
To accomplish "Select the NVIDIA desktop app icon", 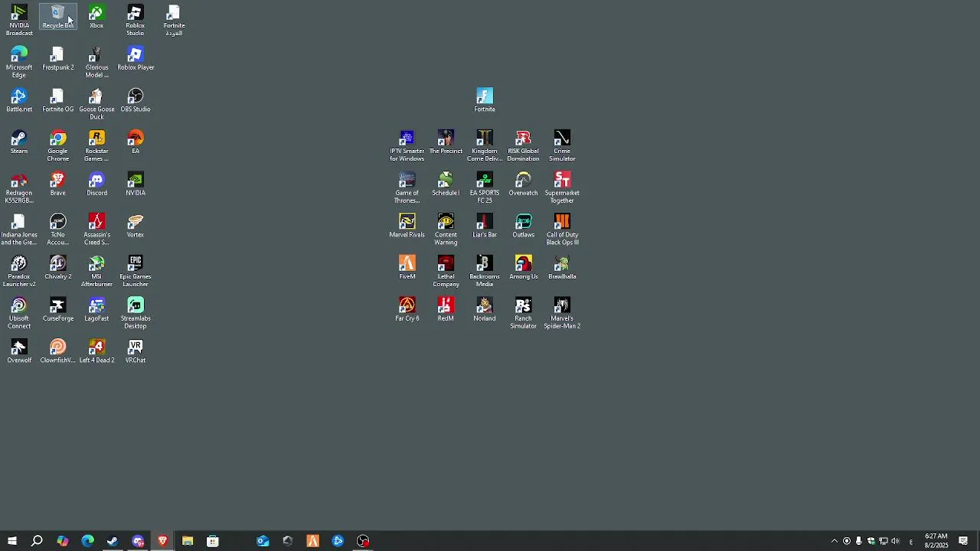I will [x=136, y=184].
